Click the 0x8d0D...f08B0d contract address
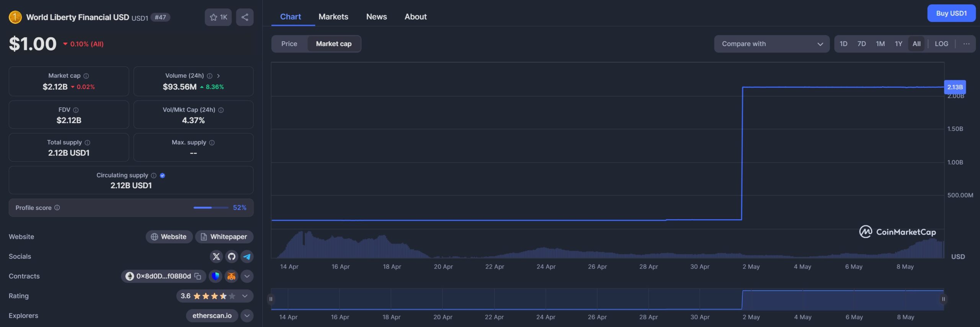 click(x=163, y=276)
